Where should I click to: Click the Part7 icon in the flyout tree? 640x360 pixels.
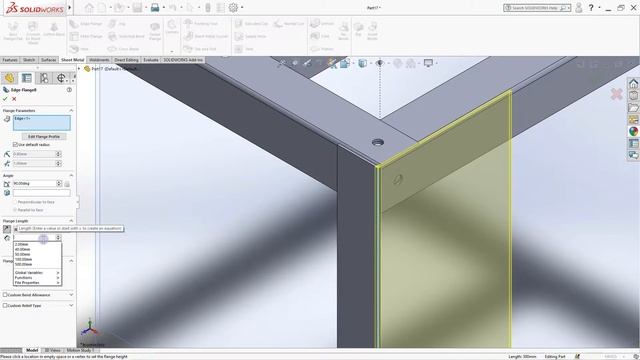[87, 69]
